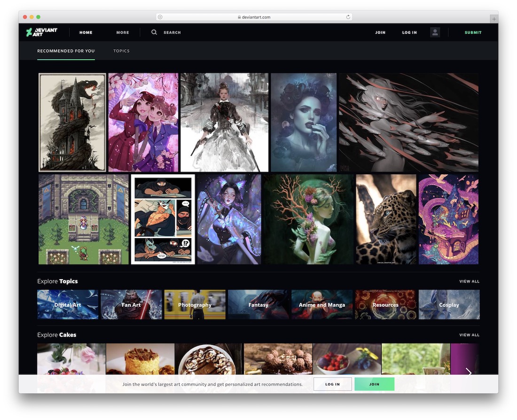Viewport: 517px width, 420px height.
Task: Click JOIN in the top navigation
Action: pos(380,32)
